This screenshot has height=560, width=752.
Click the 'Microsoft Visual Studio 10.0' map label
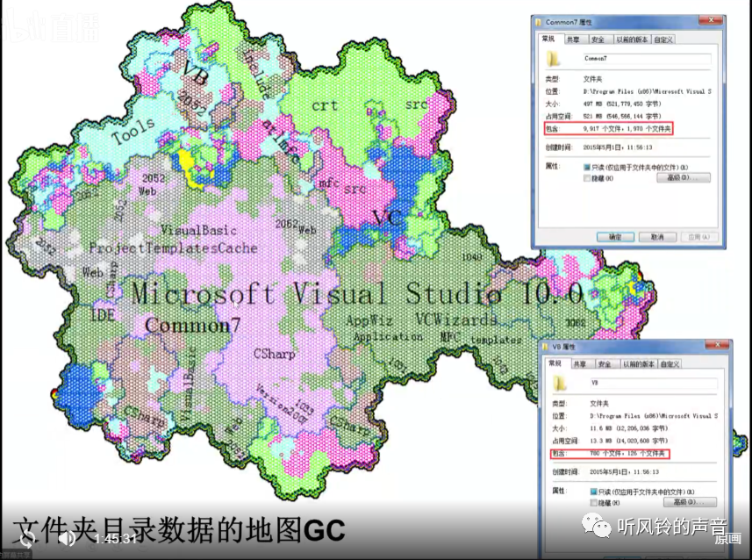(357, 292)
